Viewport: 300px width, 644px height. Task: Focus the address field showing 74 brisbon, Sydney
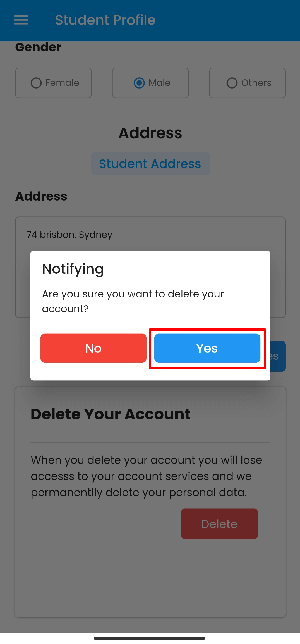click(150, 235)
